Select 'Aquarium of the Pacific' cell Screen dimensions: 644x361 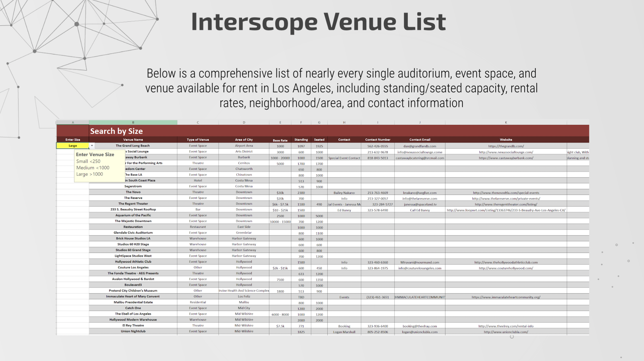pos(133,215)
